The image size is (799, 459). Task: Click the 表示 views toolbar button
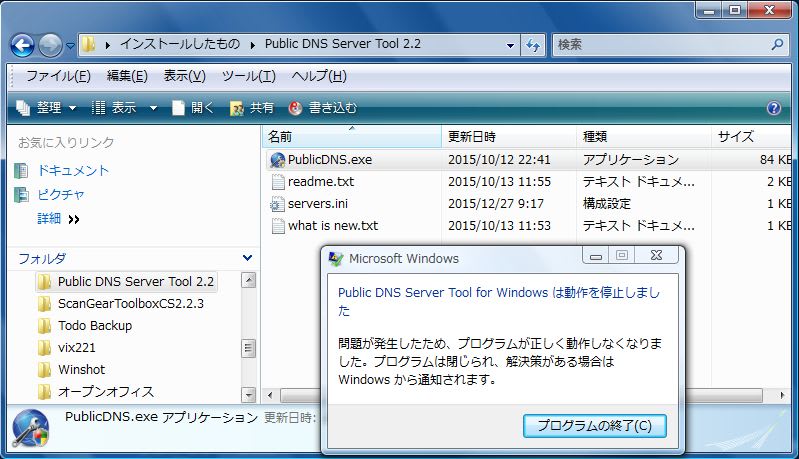pos(114,107)
